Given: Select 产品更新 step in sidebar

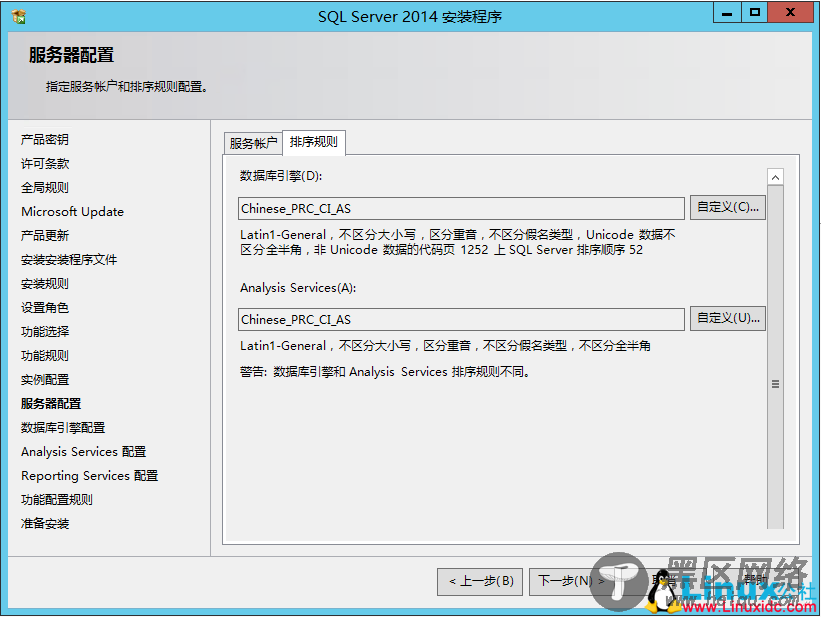Looking at the screenshot, I should click(x=45, y=236).
